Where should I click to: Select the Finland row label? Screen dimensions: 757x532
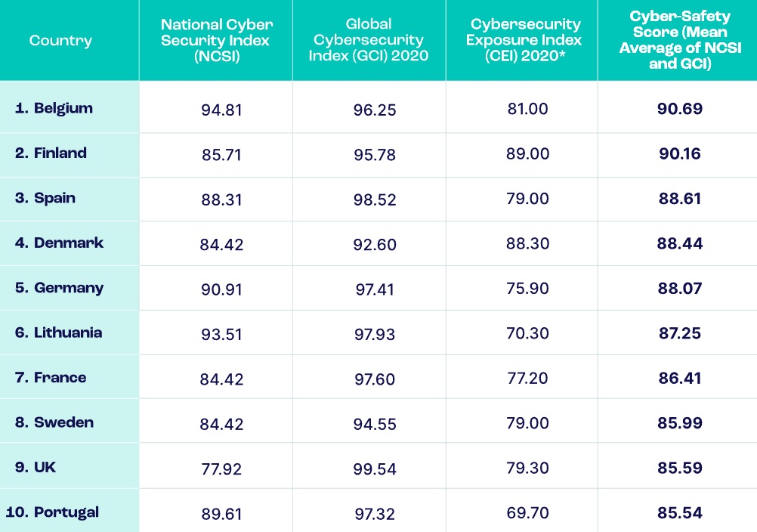pos(51,153)
